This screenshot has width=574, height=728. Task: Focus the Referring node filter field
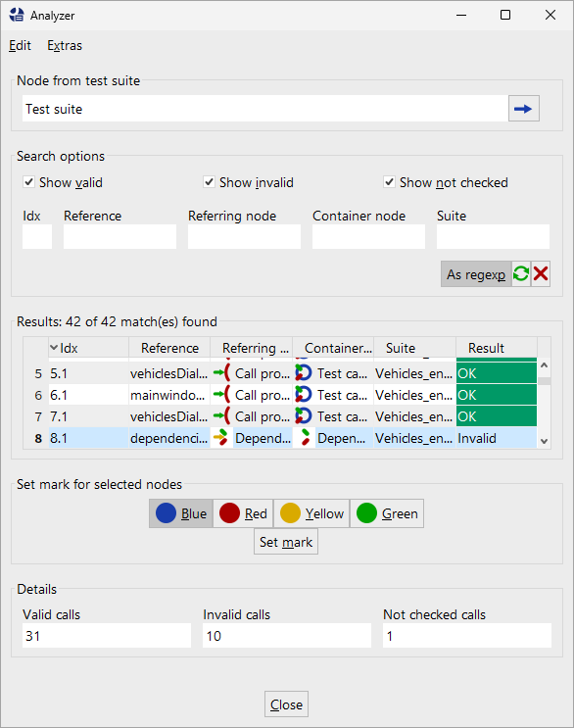244,236
